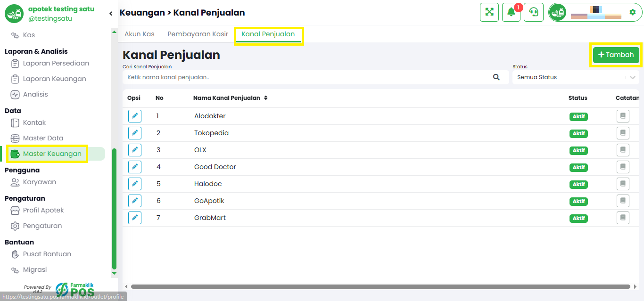Viewport: 644px width, 301px height.
Task: Toggle fullscreen mode icon
Action: (x=489, y=12)
